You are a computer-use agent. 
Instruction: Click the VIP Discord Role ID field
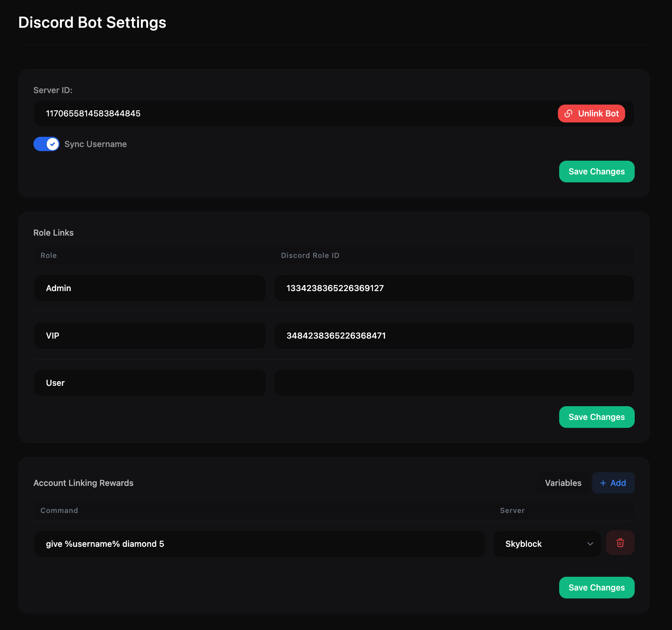[454, 336]
